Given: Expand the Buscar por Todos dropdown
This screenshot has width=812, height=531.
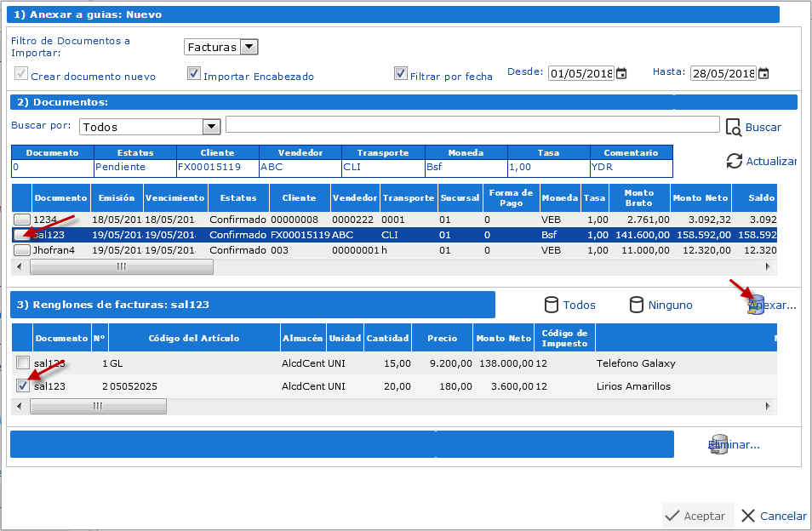Looking at the screenshot, I should [211, 127].
